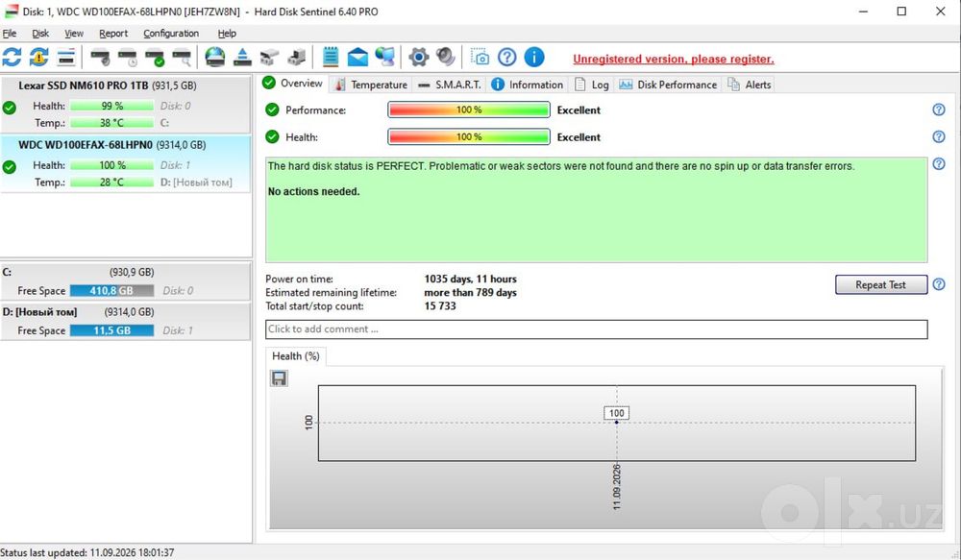Screen dimensions: 961x560
Task: Click the hard disk with magnifier icon
Action: click(x=182, y=58)
